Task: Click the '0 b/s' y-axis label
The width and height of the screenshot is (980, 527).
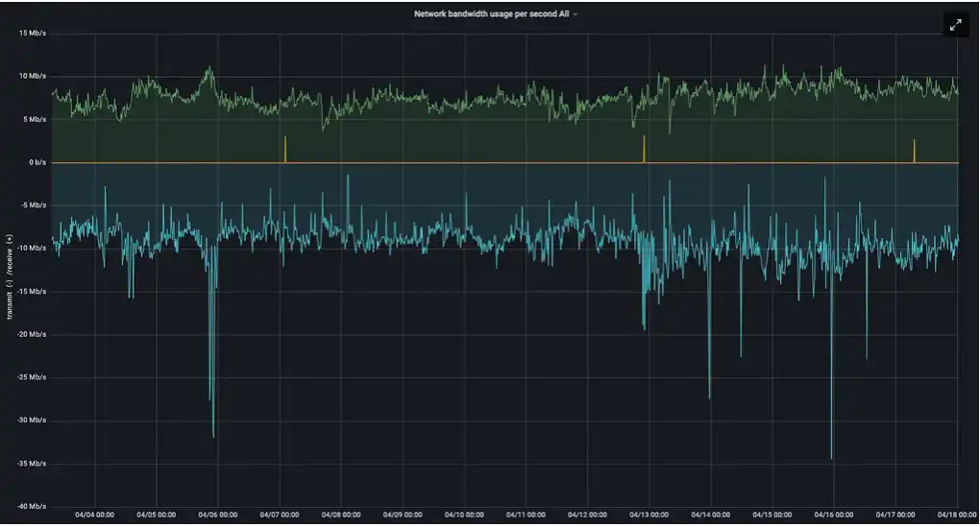Action: pyautogui.click(x=37, y=162)
